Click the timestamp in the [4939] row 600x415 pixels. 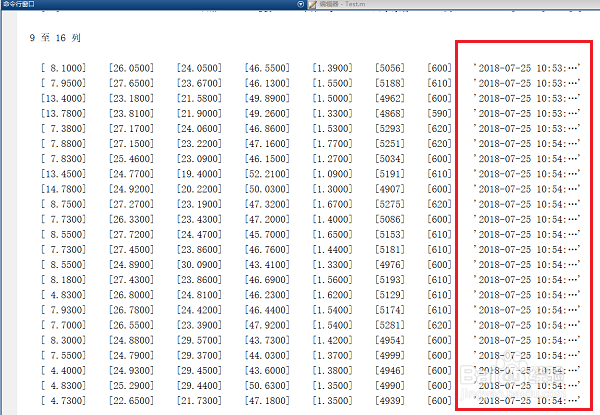tap(527, 401)
